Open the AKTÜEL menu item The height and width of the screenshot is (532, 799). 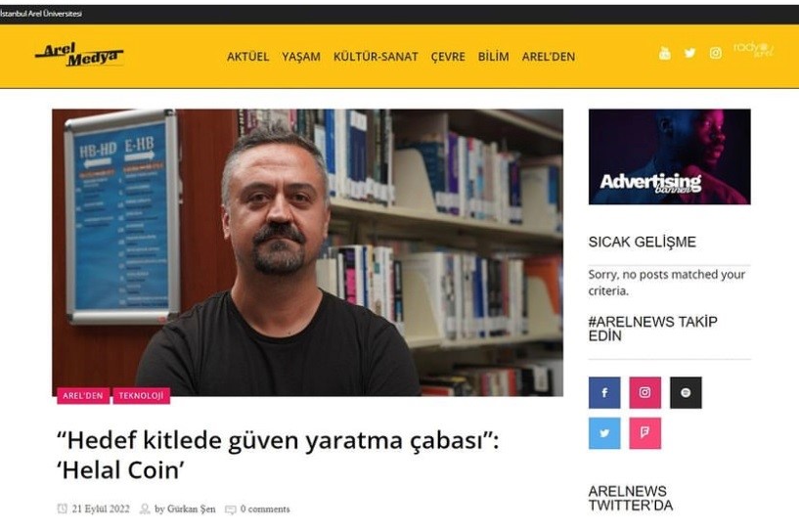[247, 57]
